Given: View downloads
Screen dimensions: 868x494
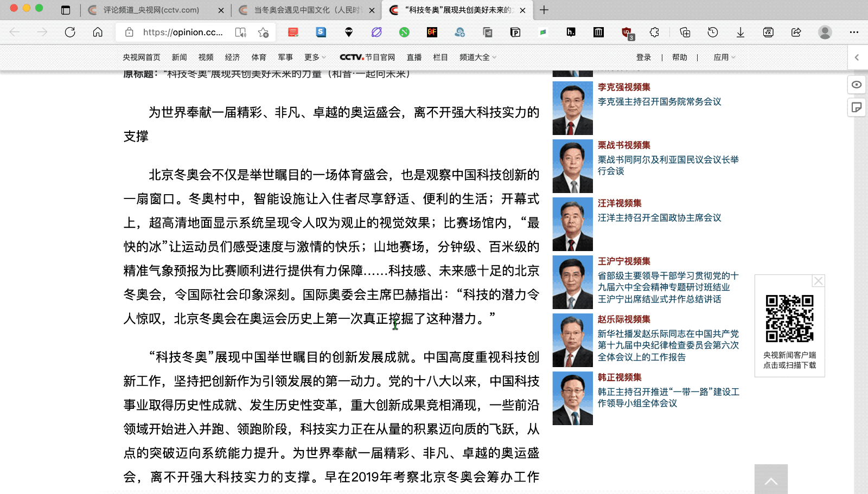Looking at the screenshot, I should [x=740, y=32].
